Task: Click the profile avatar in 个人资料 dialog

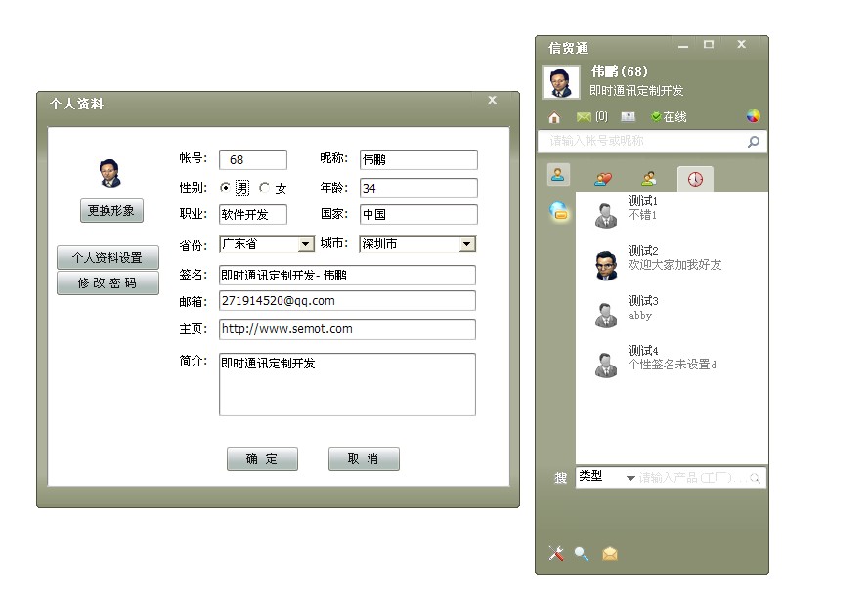Action: click(x=110, y=173)
